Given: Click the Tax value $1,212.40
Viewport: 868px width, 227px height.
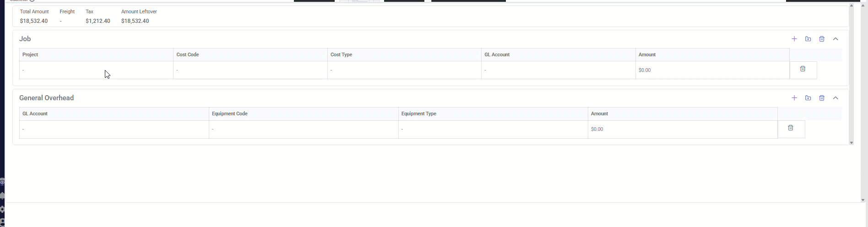Looking at the screenshot, I should point(98,21).
